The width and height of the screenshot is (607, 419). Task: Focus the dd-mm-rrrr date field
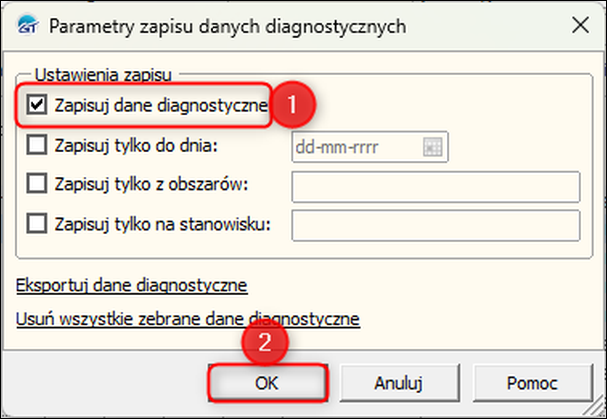(x=355, y=147)
